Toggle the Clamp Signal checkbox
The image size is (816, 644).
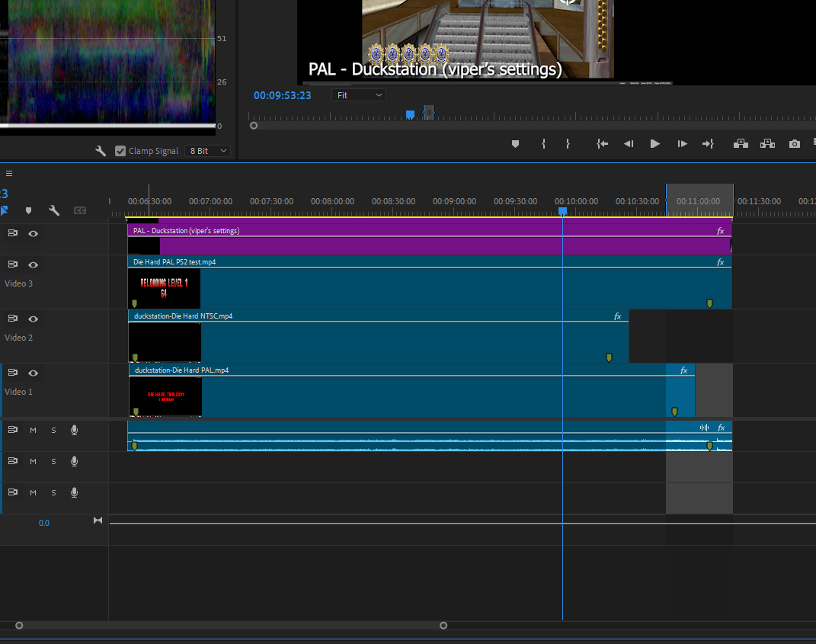120,151
